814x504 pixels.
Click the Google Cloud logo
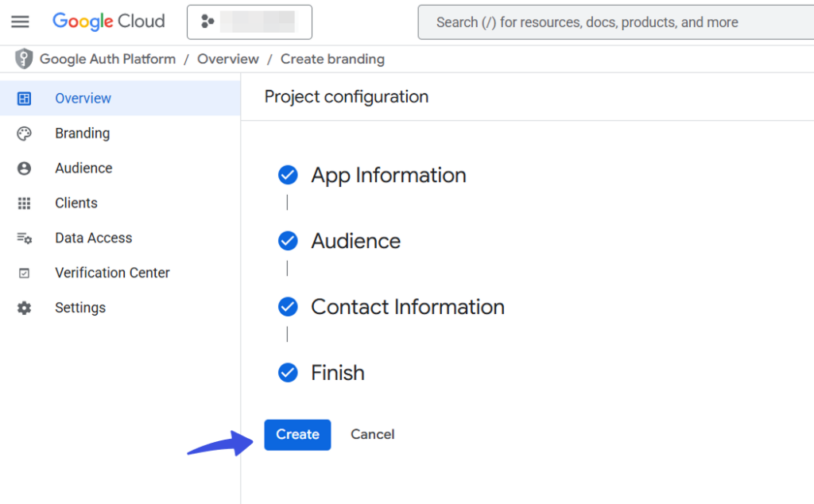coord(109,21)
